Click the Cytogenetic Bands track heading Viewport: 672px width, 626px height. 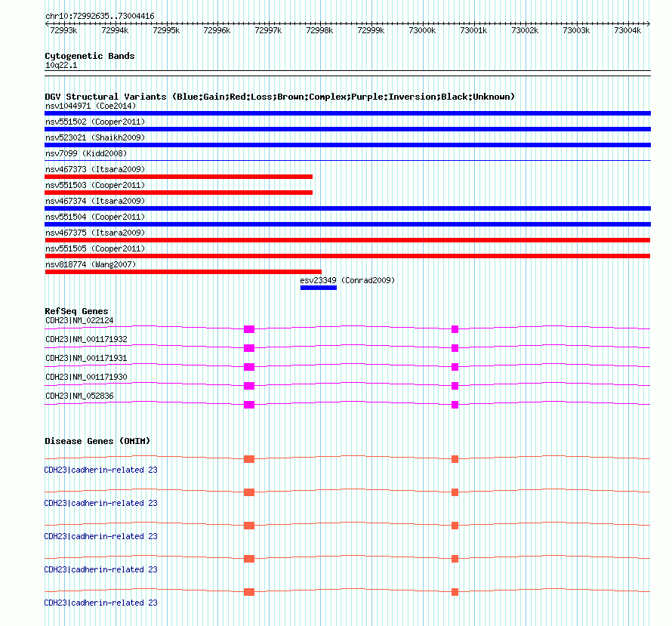90,56
